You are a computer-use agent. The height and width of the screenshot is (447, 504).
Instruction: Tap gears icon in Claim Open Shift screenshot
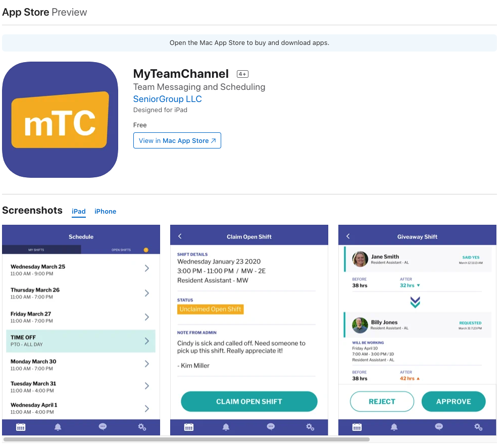310,427
